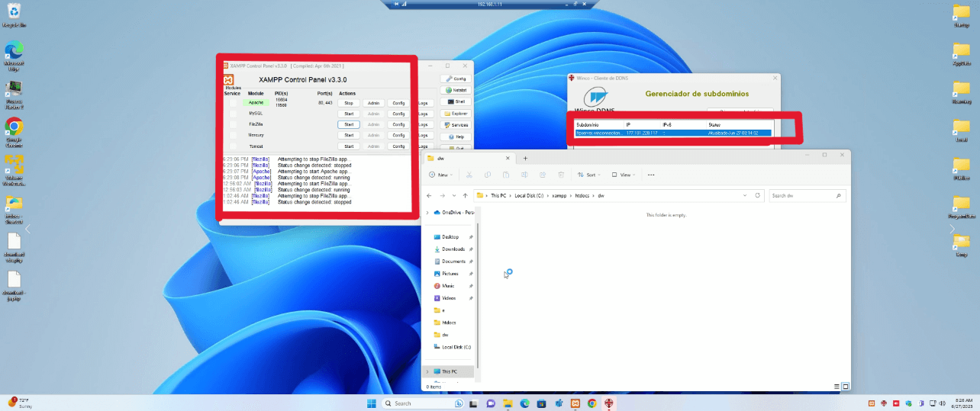
Task: Refresh the dw folder view
Action: click(758, 195)
